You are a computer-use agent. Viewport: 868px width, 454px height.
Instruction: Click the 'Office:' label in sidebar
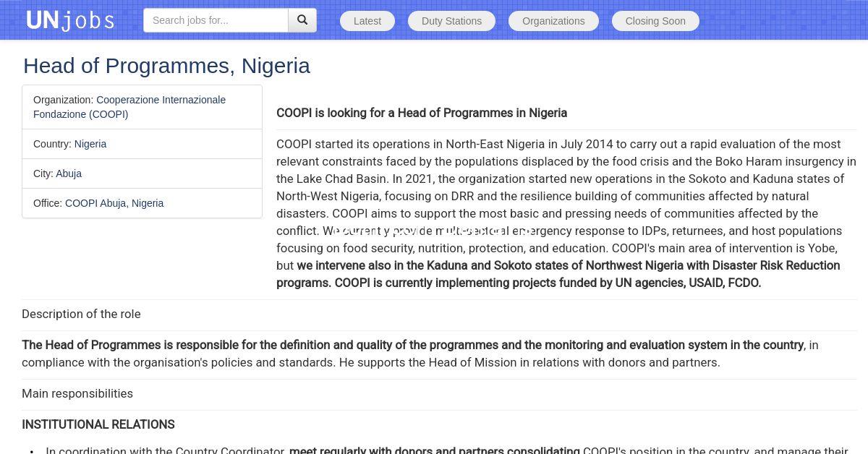tap(48, 203)
